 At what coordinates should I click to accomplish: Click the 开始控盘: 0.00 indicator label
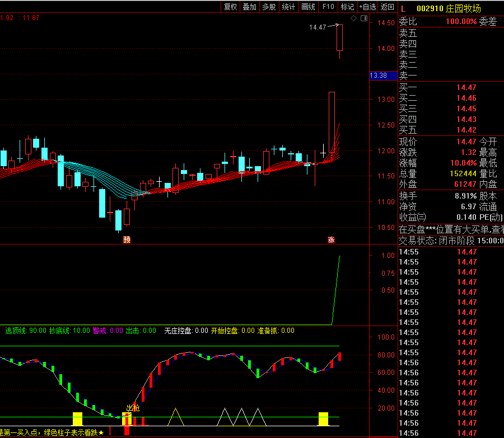[233, 331]
